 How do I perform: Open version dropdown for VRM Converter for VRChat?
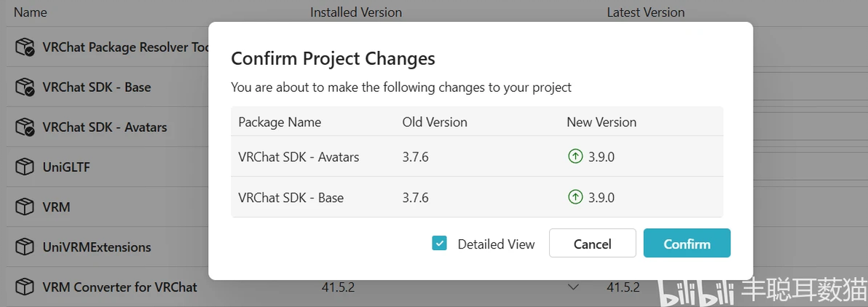[x=574, y=287]
